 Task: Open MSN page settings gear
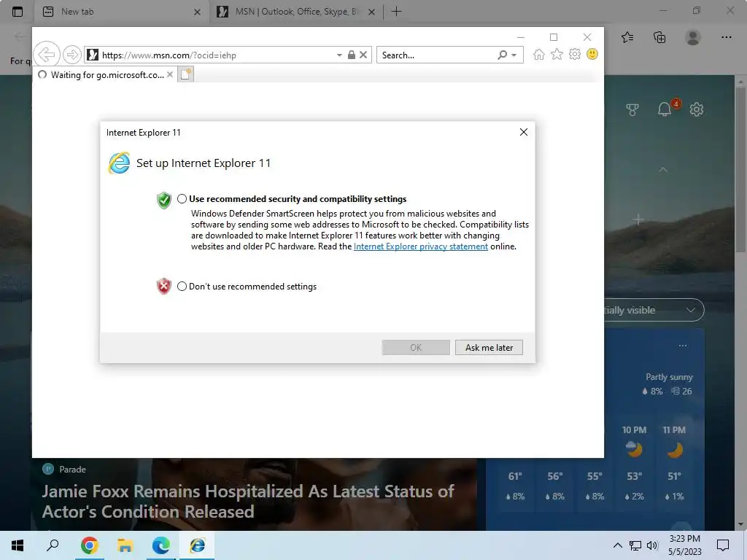click(x=697, y=109)
